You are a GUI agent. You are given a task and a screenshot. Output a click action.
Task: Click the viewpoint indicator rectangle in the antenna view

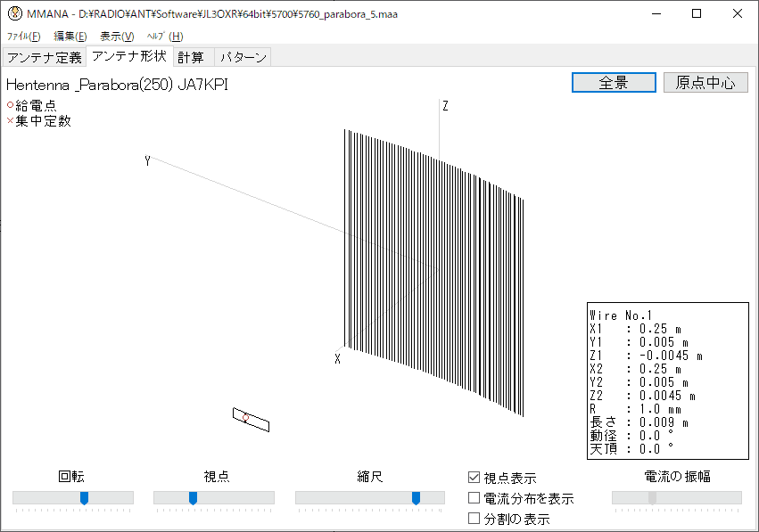251,420
